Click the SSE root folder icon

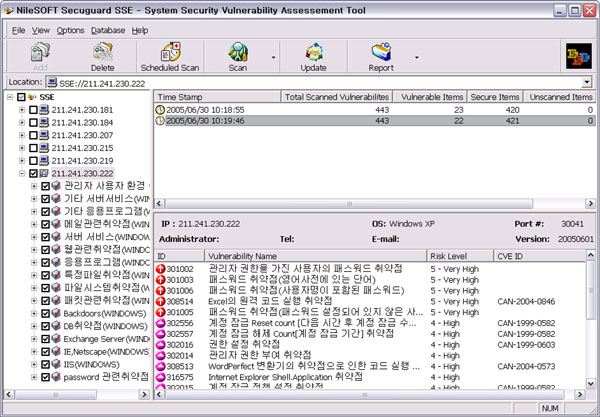point(32,96)
